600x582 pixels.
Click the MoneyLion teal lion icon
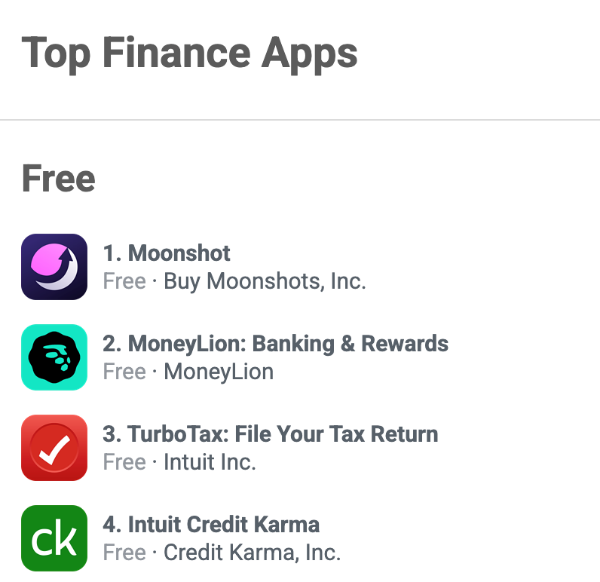(x=54, y=357)
